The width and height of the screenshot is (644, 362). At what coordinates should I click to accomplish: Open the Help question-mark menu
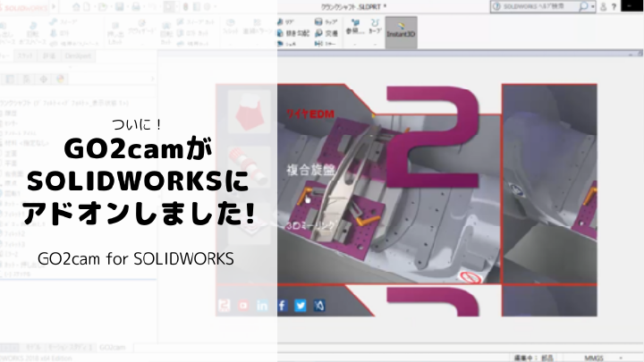[x=614, y=7]
